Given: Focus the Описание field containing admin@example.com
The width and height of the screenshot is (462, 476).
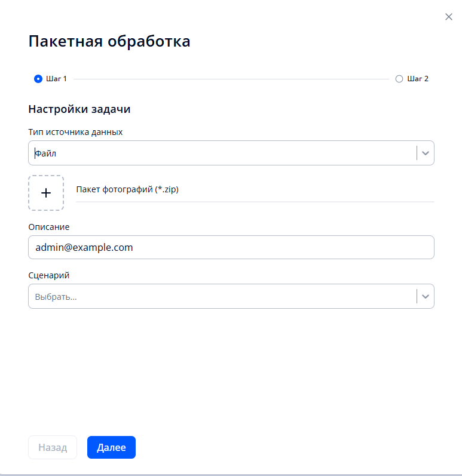Looking at the screenshot, I should tap(231, 247).
